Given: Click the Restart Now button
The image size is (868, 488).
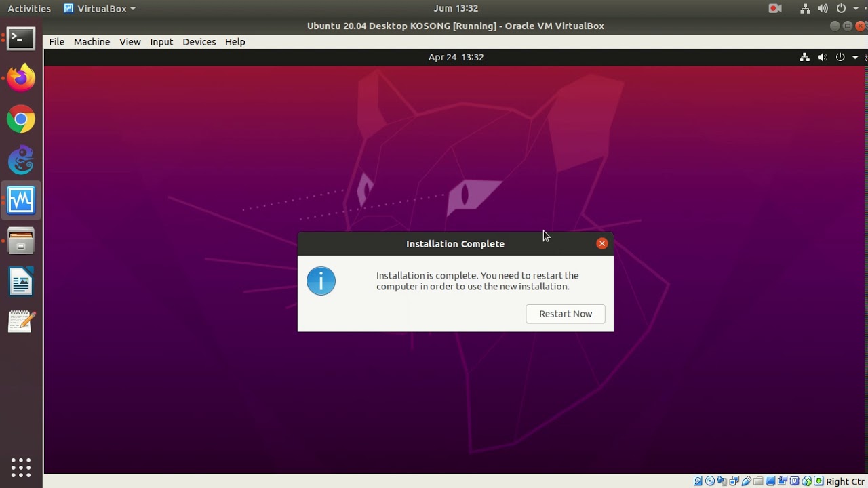Looking at the screenshot, I should [x=566, y=314].
